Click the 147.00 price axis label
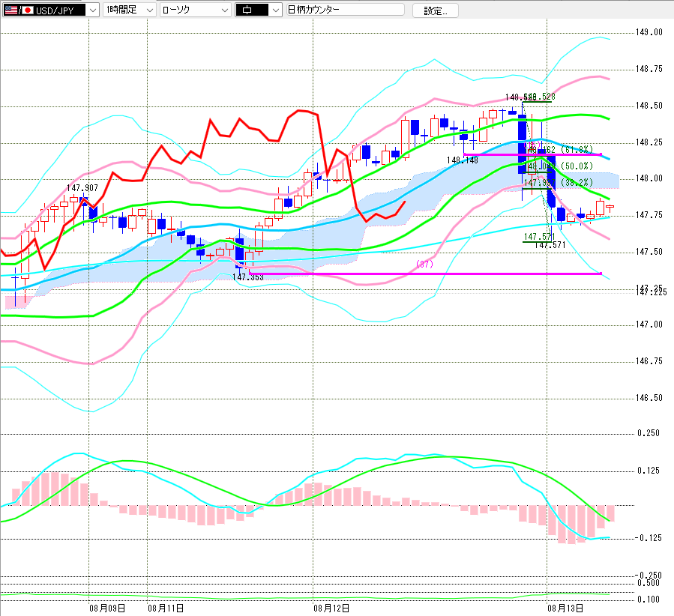Viewport: 674px width, 616px height. click(649, 324)
